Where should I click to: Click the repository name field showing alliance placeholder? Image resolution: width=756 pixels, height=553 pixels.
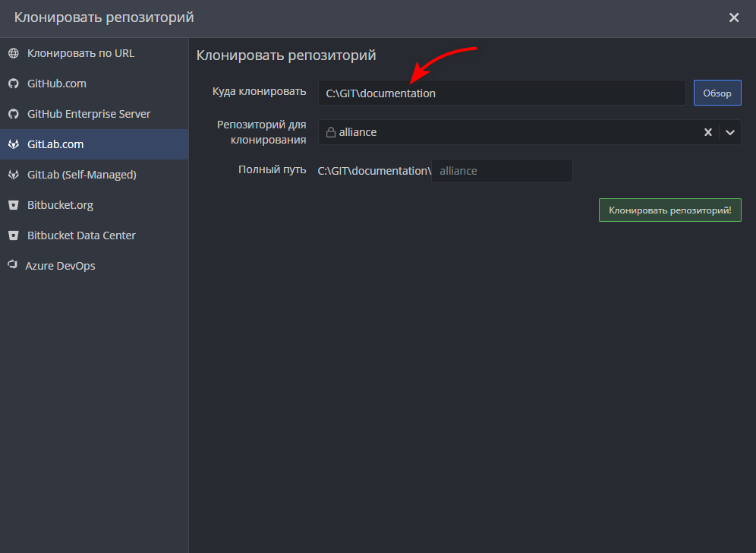501,170
